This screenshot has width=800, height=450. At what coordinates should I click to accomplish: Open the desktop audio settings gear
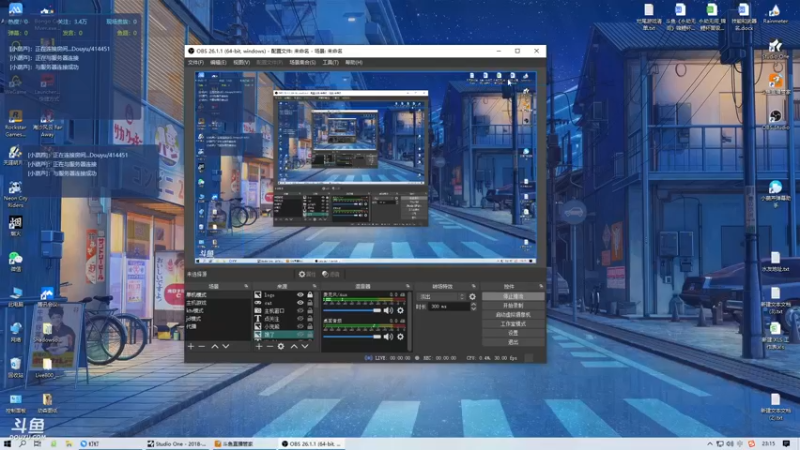coord(401,337)
